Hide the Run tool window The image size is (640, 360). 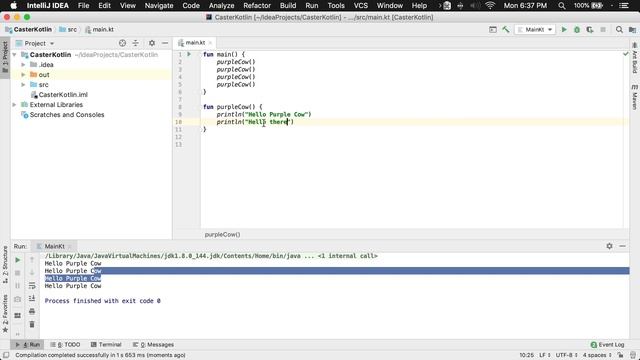622,246
